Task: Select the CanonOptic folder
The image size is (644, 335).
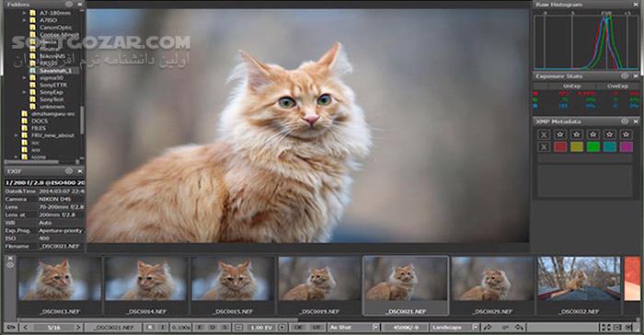Action: click(56, 28)
